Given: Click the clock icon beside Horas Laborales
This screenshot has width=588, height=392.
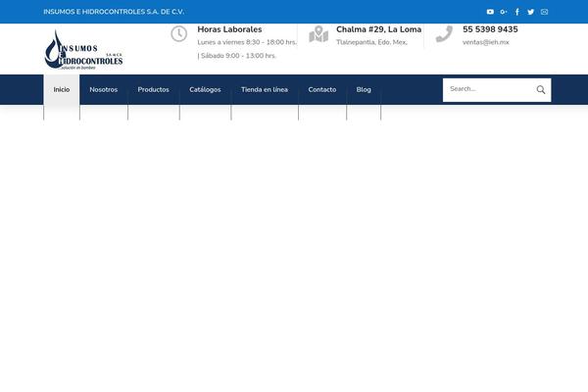Looking at the screenshot, I should [179, 33].
